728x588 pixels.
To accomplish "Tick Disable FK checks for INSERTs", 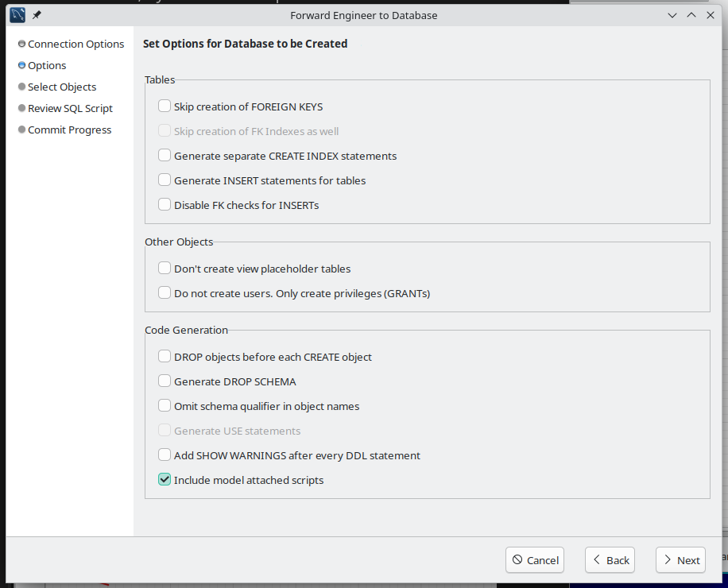I will tap(165, 205).
